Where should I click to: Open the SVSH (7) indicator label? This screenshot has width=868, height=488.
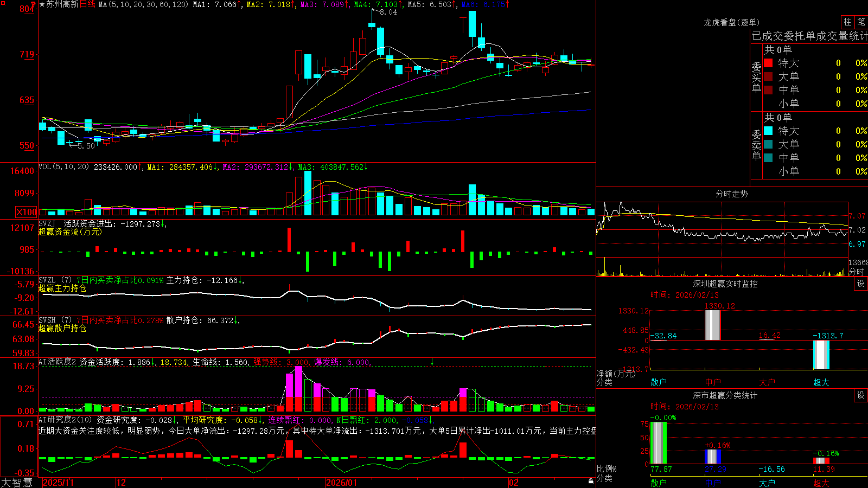point(55,320)
